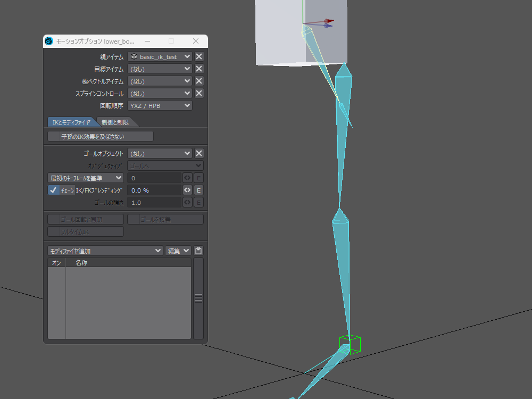Clear the ゴールオブジェクト goal object field
Image resolution: width=532 pixels, height=399 pixels.
tap(199, 153)
